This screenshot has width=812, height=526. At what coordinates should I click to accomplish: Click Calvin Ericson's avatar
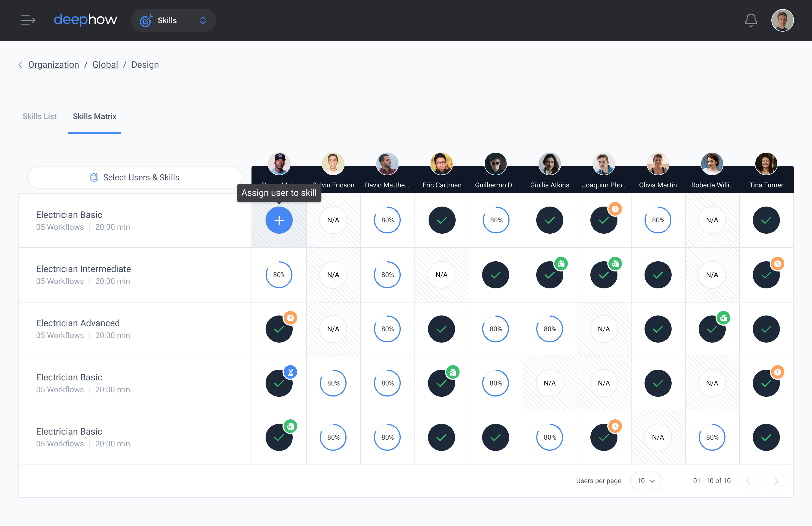(x=333, y=164)
